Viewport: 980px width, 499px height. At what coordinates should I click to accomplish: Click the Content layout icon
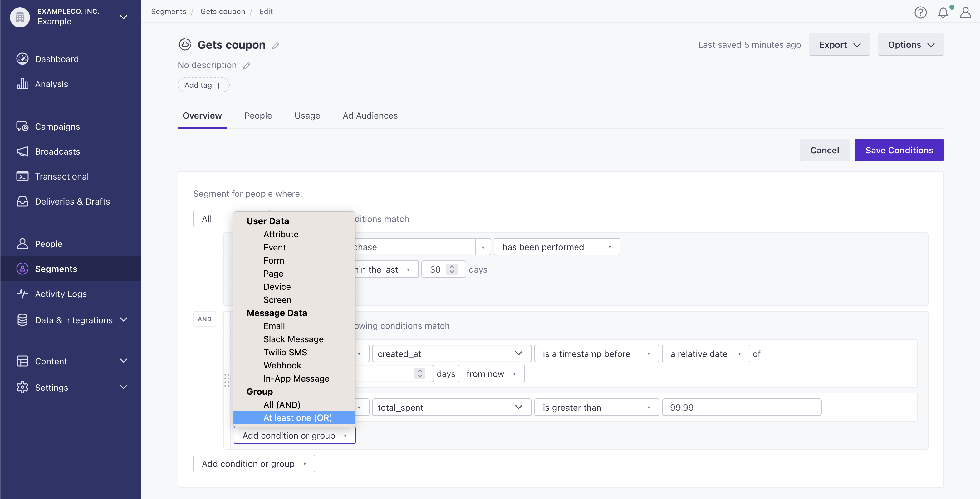[22, 361]
